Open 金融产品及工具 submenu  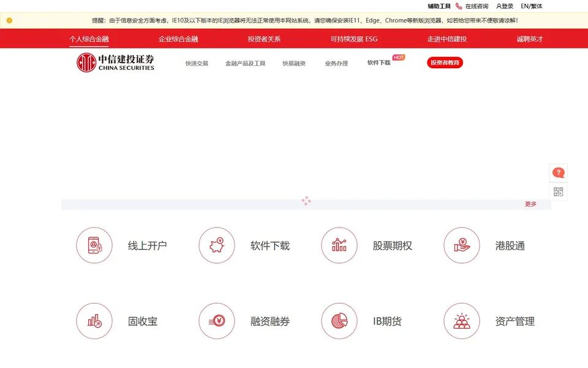[x=245, y=63]
